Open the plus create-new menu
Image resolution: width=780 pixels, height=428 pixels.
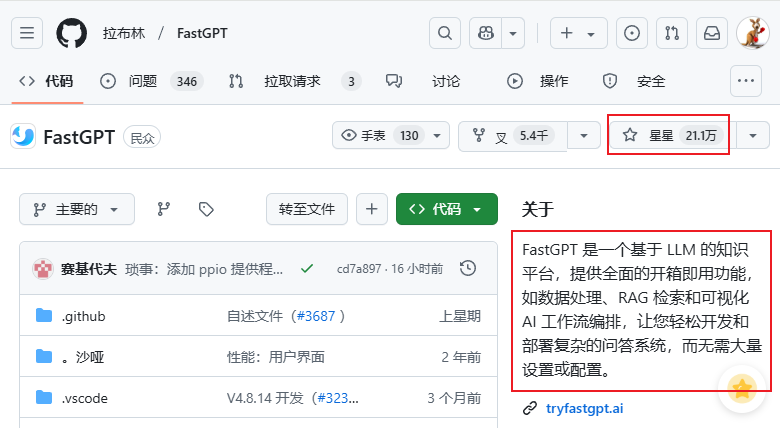click(579, 33)
